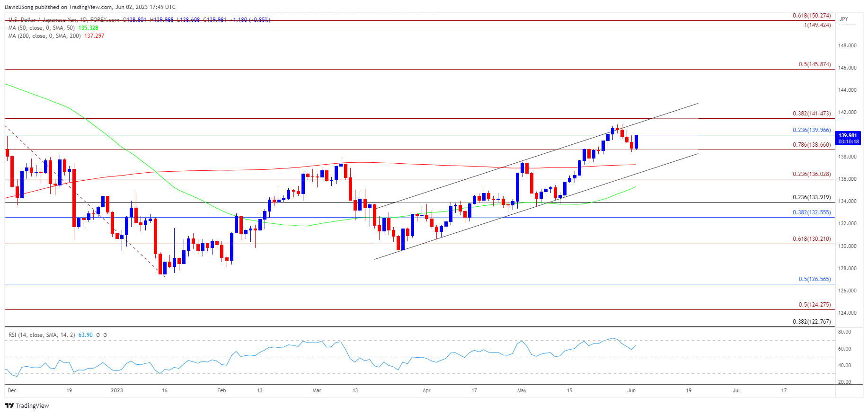Click the RSI 20.00 axis label
868x414 pixels.
[x=845, y=382]
